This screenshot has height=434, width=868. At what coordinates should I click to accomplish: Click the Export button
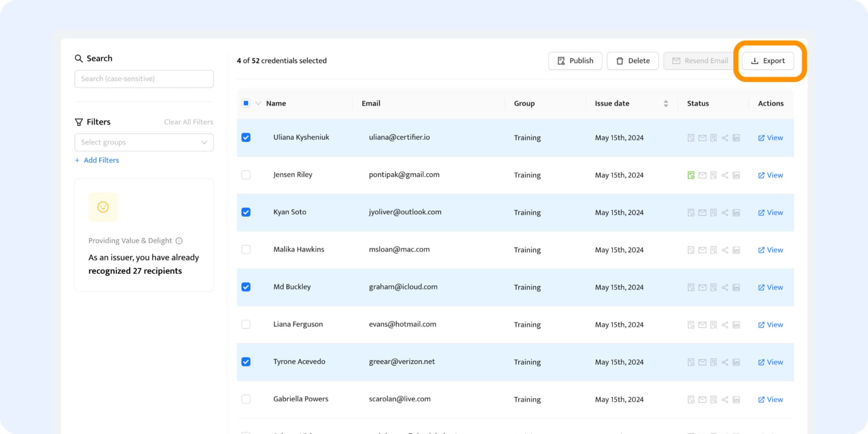click(x=768, y=61)
